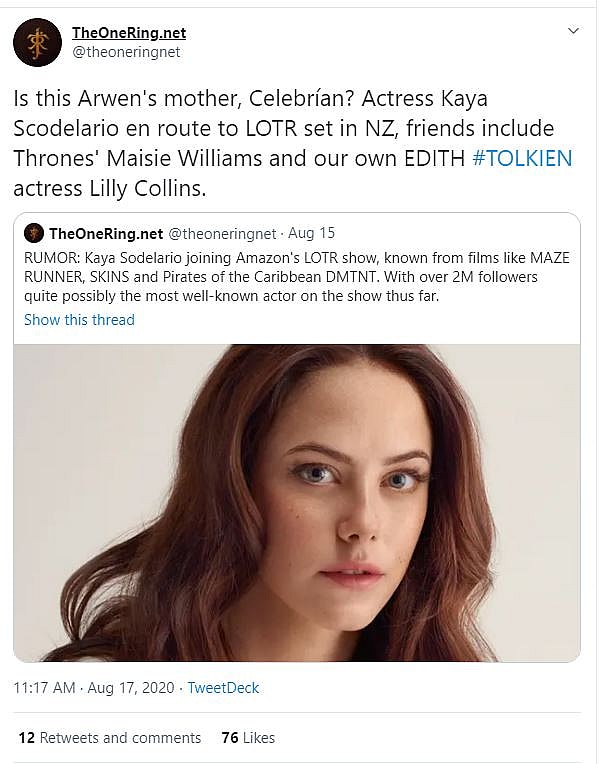Click 'Show this thread' link
The width and height of the screenshot is (601, 764).
(x=79, y=320)
